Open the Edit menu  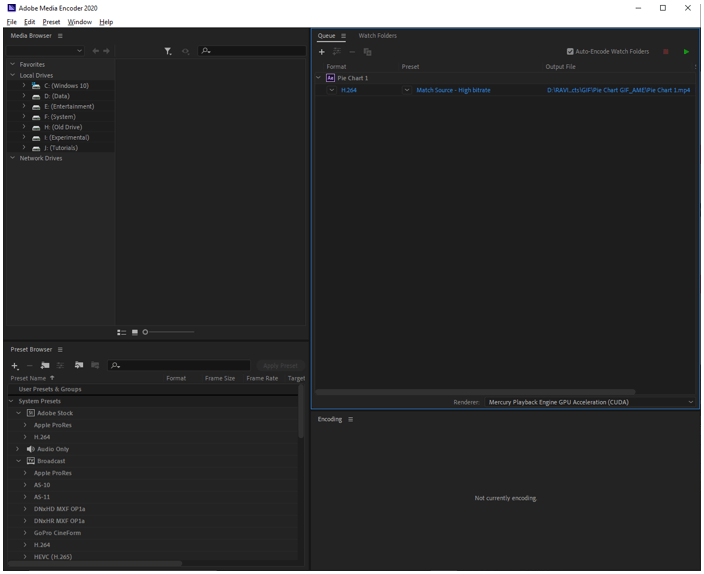point(30,22)
